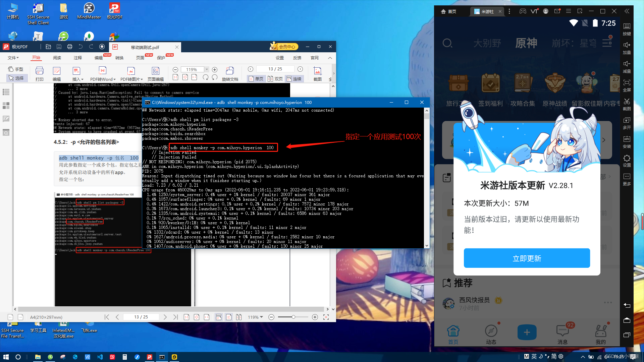
Task: Click the 截图 scissors icon in the emulator sidebar
Action: pos(627,104)
